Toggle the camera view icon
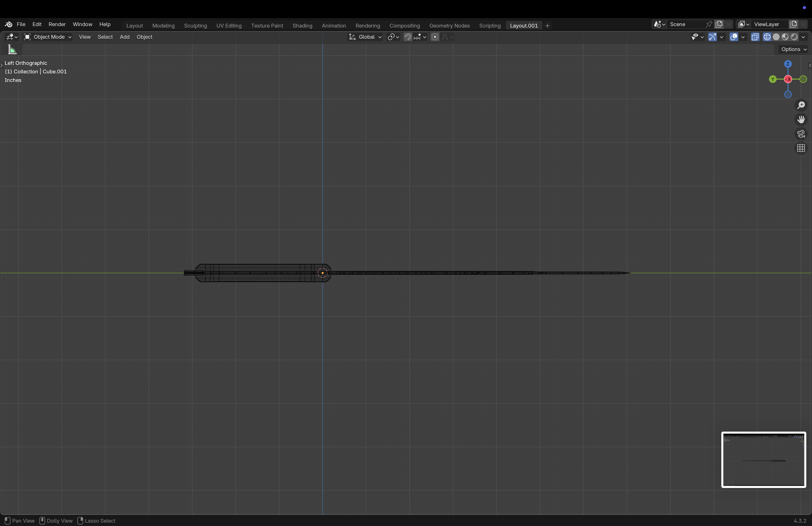Viewport: 812px width, 526px height. [801, 134]
